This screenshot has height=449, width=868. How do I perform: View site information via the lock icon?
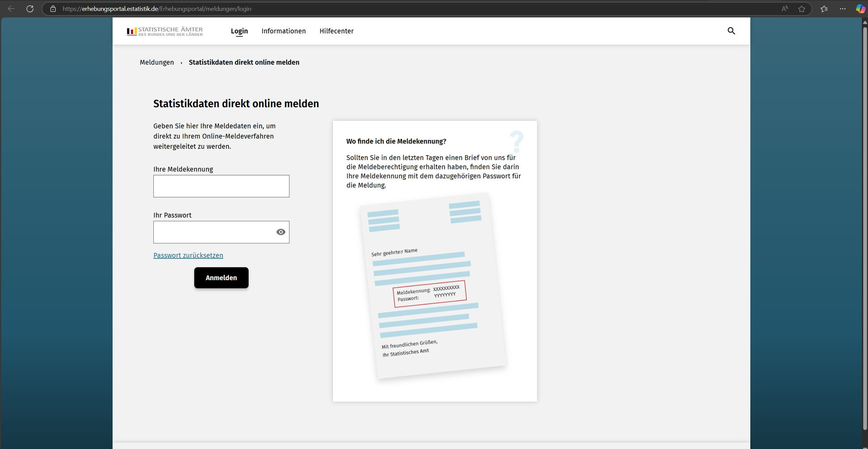point(53,9)
